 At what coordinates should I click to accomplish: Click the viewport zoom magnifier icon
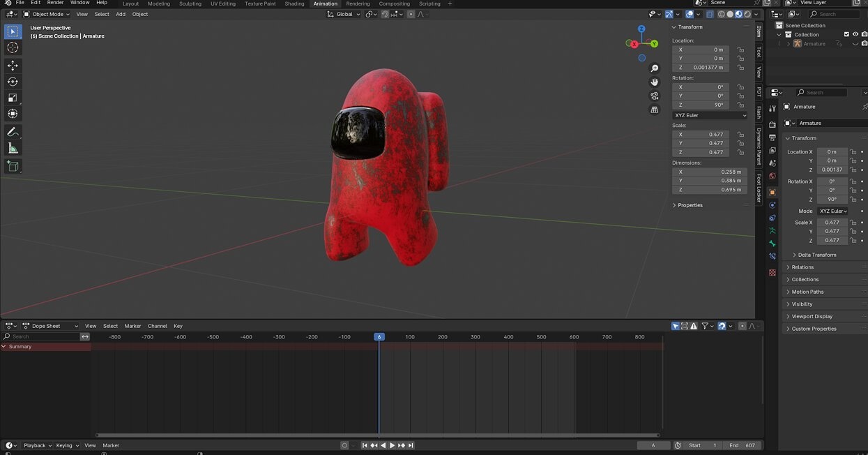(x=655, y=68)
